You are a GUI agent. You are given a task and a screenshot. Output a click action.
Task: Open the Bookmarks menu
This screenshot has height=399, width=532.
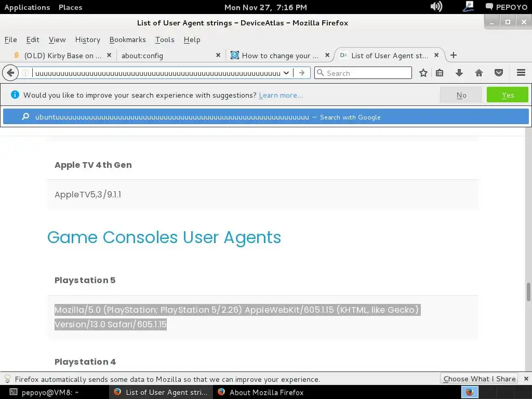pyautogui.click(x=128, y=39)
